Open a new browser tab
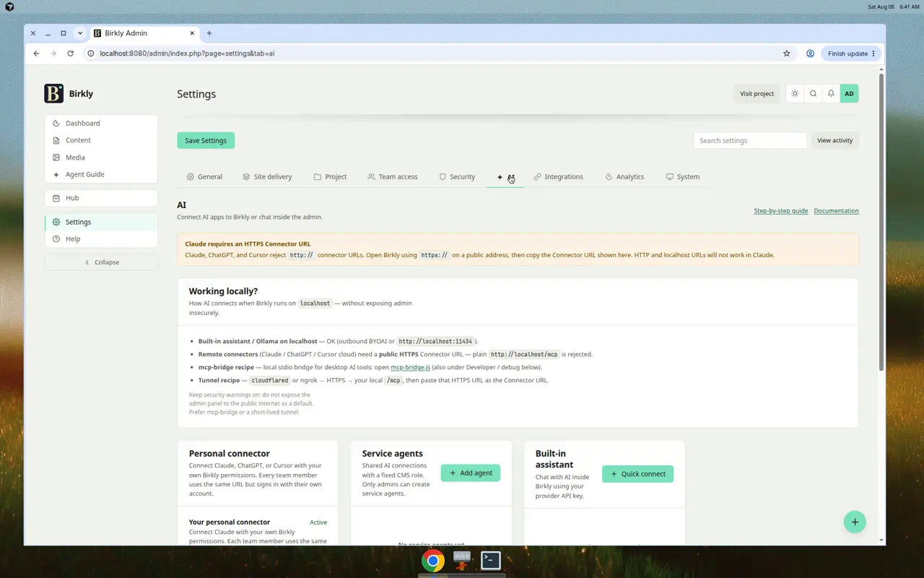924x578 pixels. pyautogui.click(x=209, y=33)
